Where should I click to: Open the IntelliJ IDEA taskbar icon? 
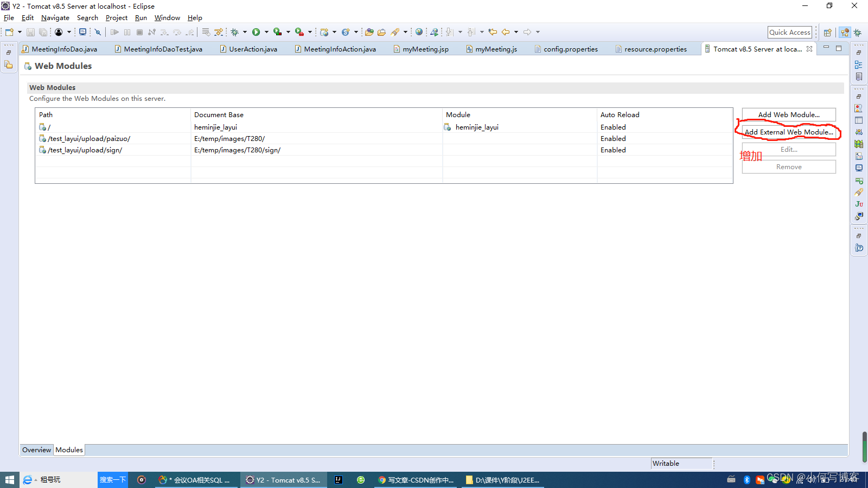tap(339, 480)
